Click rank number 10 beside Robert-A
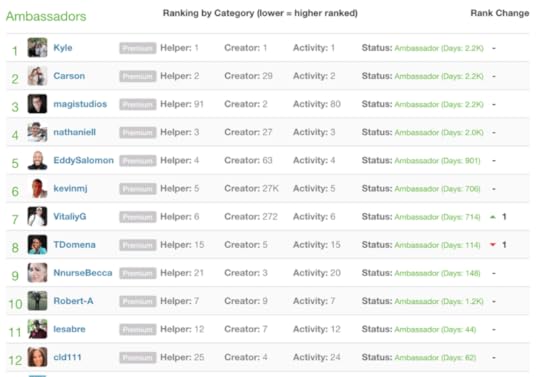540x377 pixels. pyautogui.click(x=15, y=304)
